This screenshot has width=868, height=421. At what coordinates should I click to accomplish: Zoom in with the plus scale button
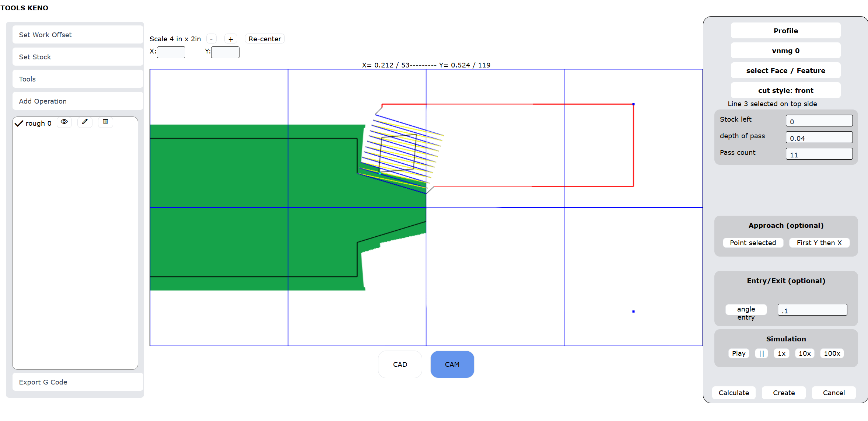(231, 39)
